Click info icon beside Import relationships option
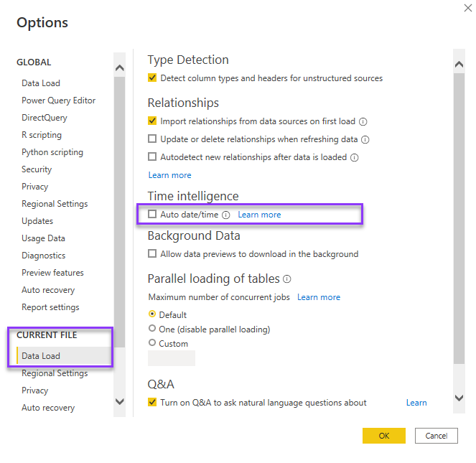Viewport: 476px width, 463px height. [363, 122]
